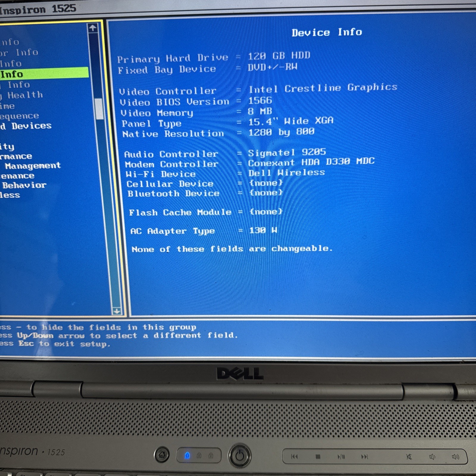Screen dimensions: 476x476
Task: Tap the next track media key
Action: 364,456
